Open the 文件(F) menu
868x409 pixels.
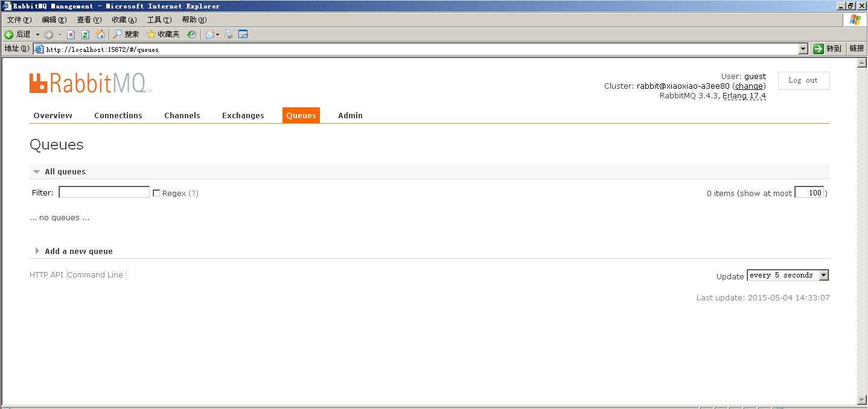pos(19,20)
